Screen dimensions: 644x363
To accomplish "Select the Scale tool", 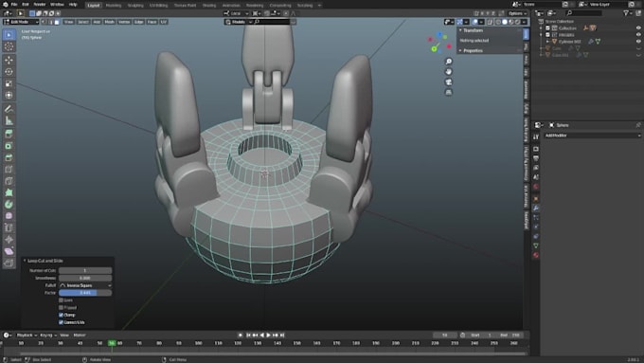I will point(9,83).
